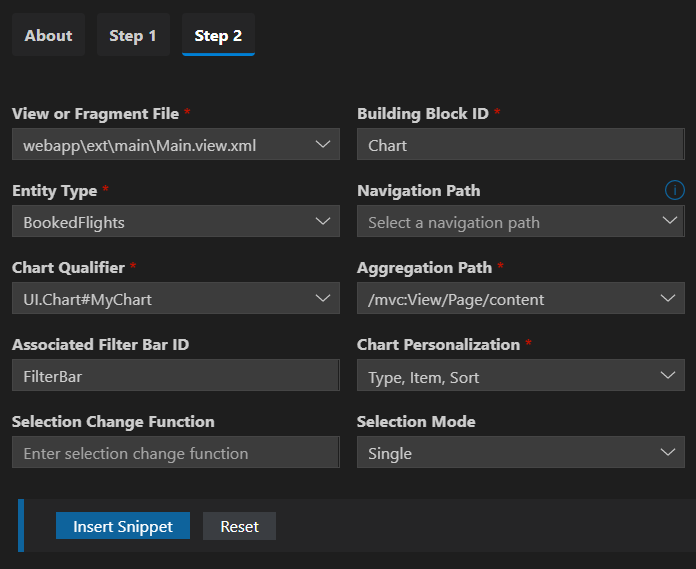This screenshot has height=569, width=696.
Task: Expand the Chart Qualifier dropdown
Action: point(176,299)
